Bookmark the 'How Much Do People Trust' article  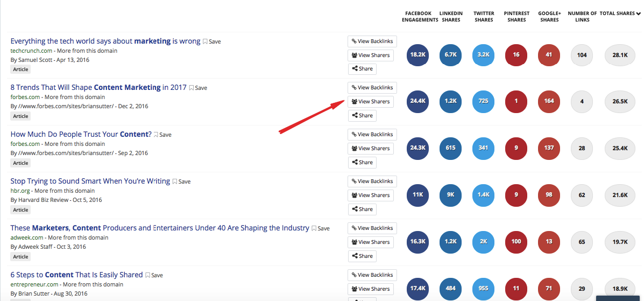(162, 135)
